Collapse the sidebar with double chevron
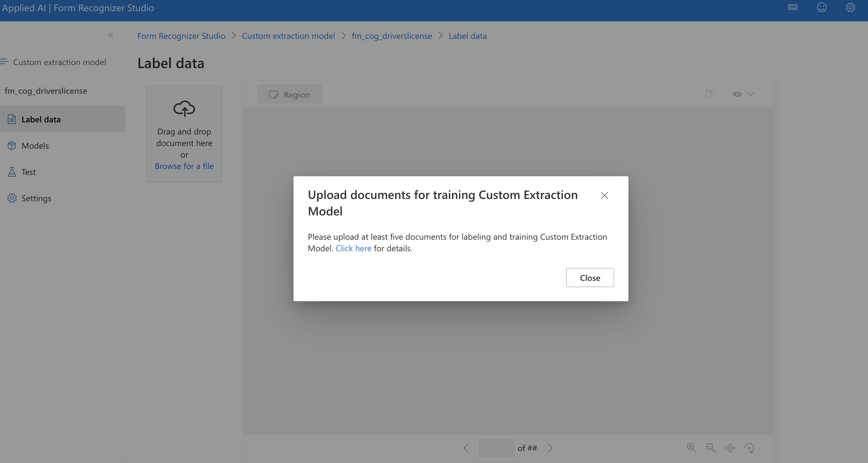 tap(111, 36)
